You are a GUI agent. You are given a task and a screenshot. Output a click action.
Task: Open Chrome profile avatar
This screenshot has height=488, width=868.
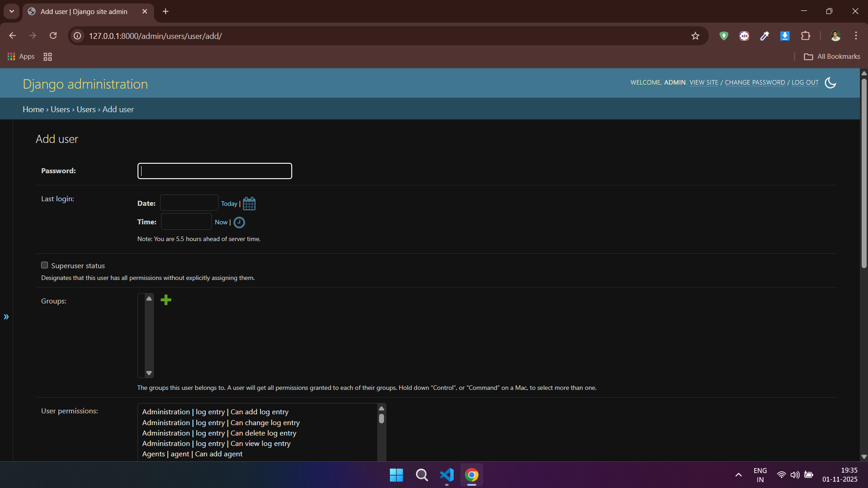click(x=835, y=36)
